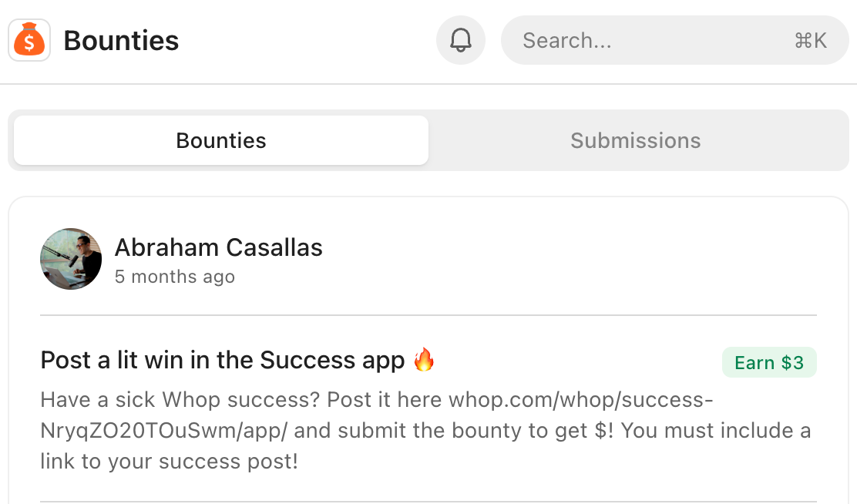Click the "NryqZO20TOuSwm/app/" link continuation

[163, 431]
